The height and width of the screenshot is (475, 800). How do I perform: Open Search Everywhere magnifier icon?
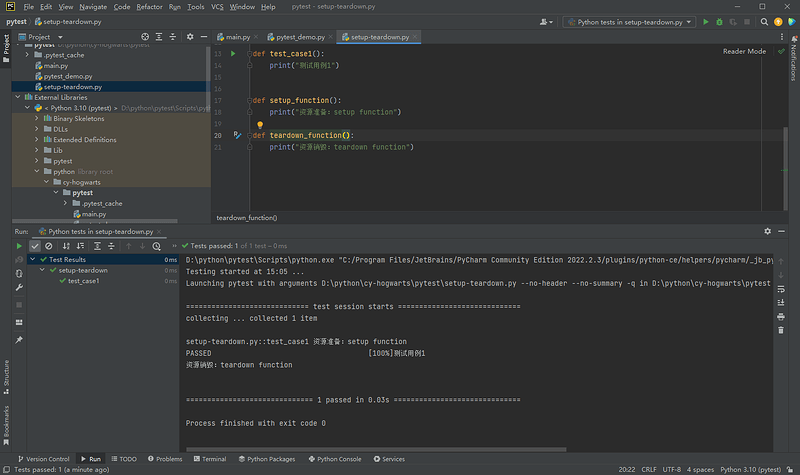pos(764,22)
